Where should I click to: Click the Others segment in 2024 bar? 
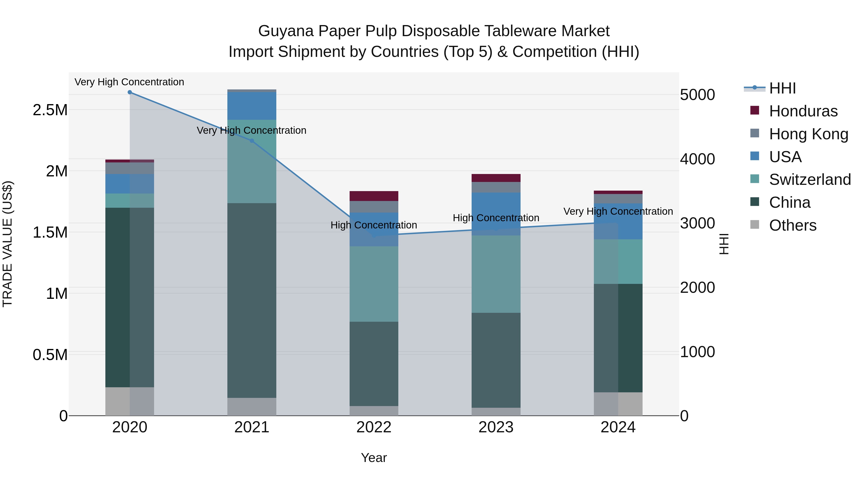[618, 404]
